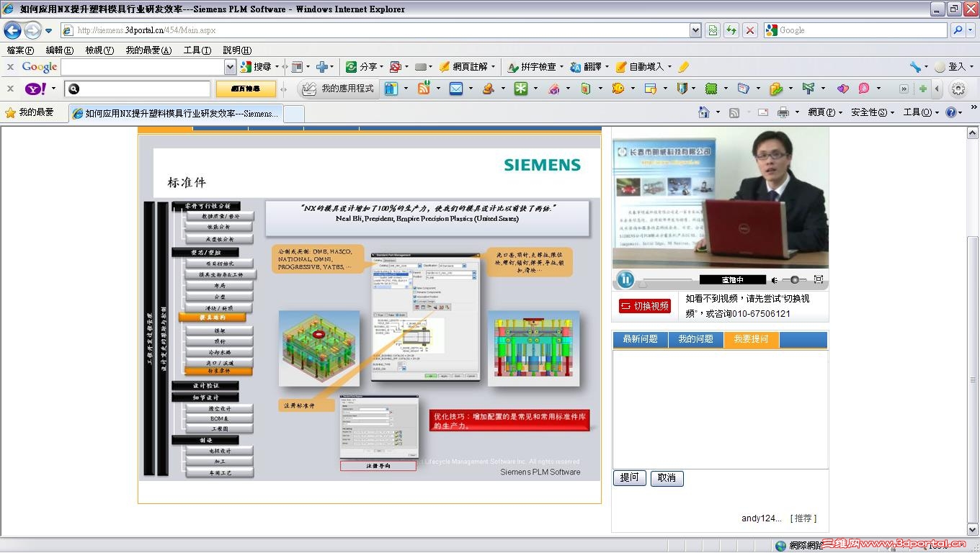Screen dimensions: 980x553
Task: Adjust the video volume slider knob
Action: (795, 280)
